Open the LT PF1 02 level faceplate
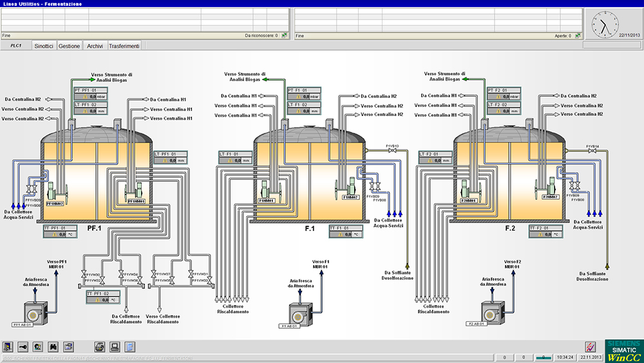This screenshot has width=644, height=363. (x=91, y=108)
